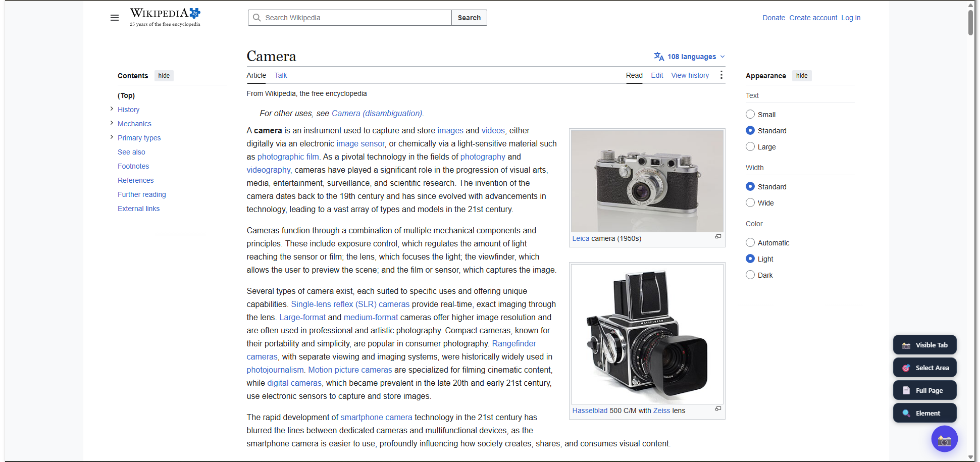Select Standard text size
Image resolution: width=980 pixels, height=462 pixels.
(x=750, y=131)
